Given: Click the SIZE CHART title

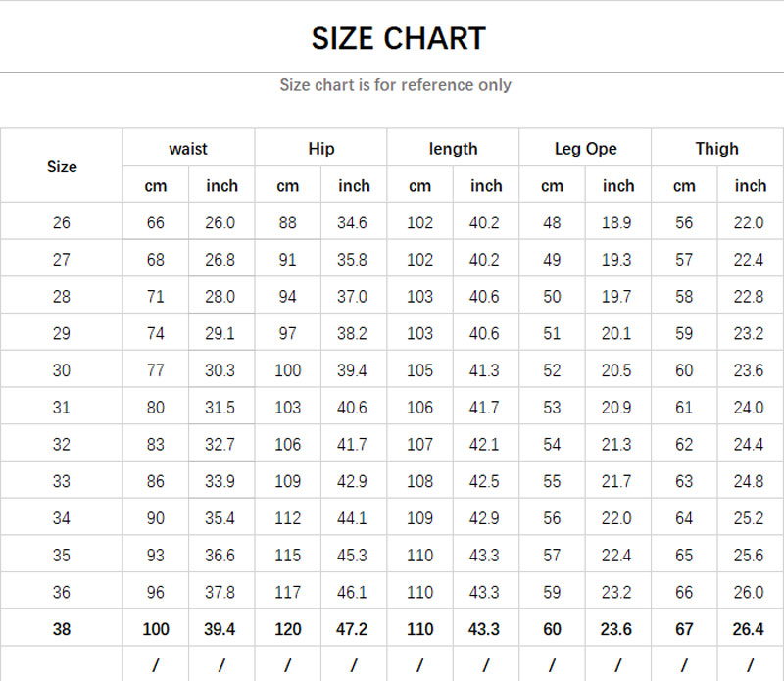Looking at the screenshot, I should (398, 39).
